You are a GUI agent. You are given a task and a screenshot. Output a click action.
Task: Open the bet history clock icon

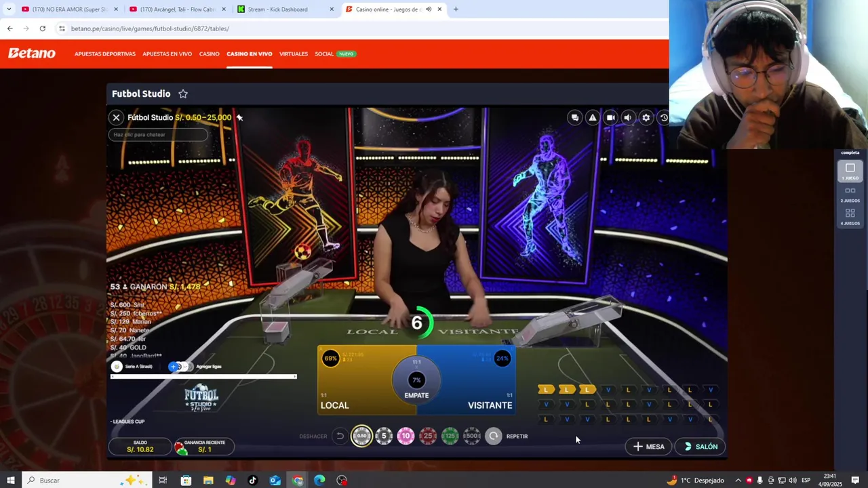click(664, 117)
